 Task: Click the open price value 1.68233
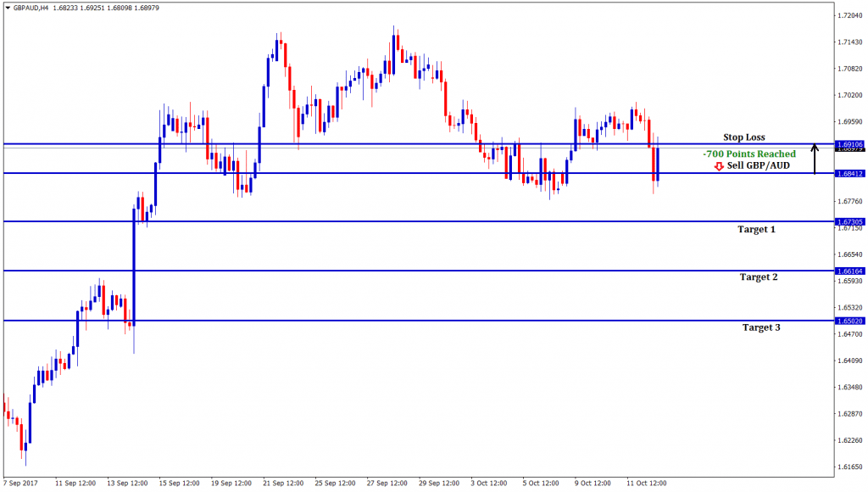65,8
